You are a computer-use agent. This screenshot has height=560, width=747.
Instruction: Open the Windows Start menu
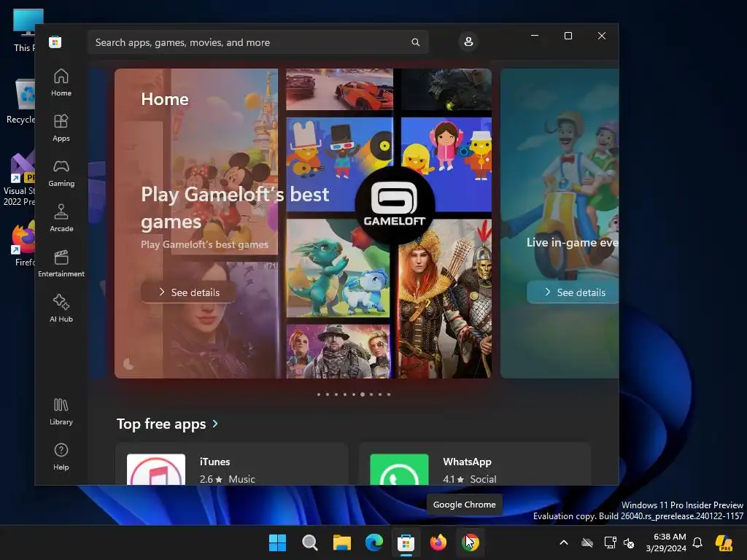pyautogui.click(x=277, y=542)
